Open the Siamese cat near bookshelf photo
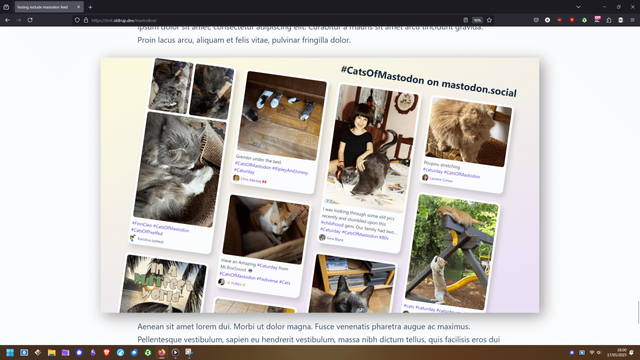 pyautogui.click(x=352, y=284)
